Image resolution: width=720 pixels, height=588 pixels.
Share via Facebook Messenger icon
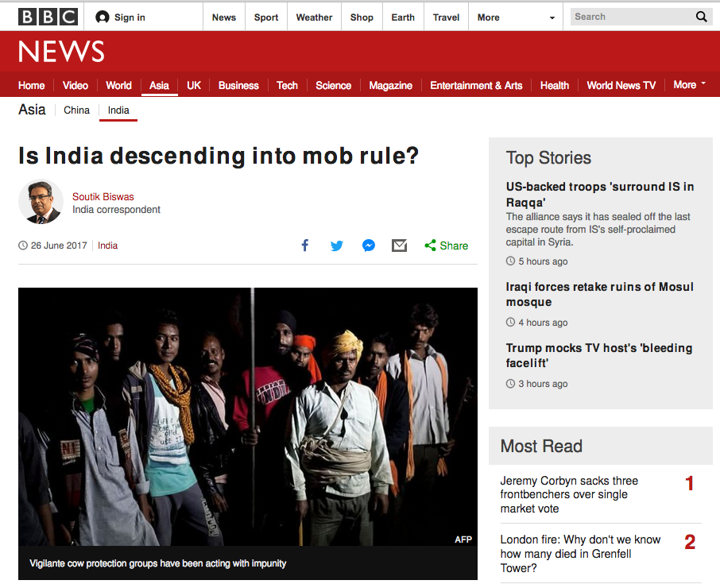[369, 246]
